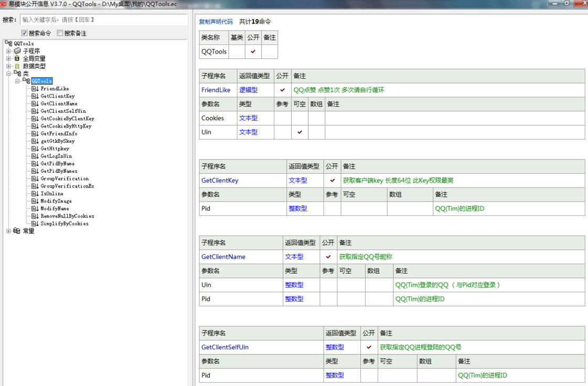Click the root QQTools module icon

[x=8, y=44]
